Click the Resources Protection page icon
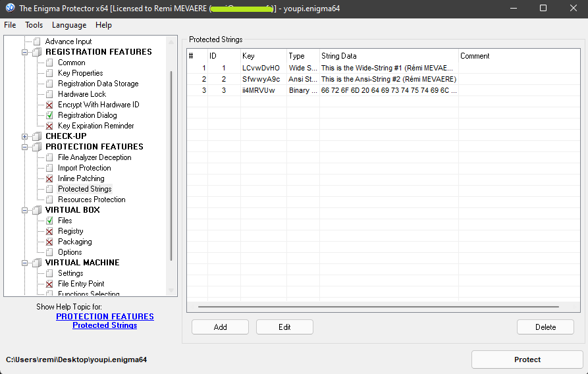The width and height of the screenshot is (588, 374). coord(49,200)
